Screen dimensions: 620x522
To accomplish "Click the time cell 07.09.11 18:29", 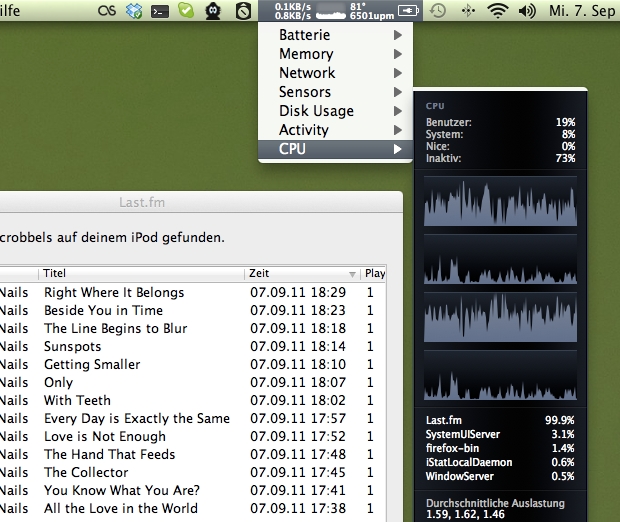I will pyautogui.click(x=298, y=292).
